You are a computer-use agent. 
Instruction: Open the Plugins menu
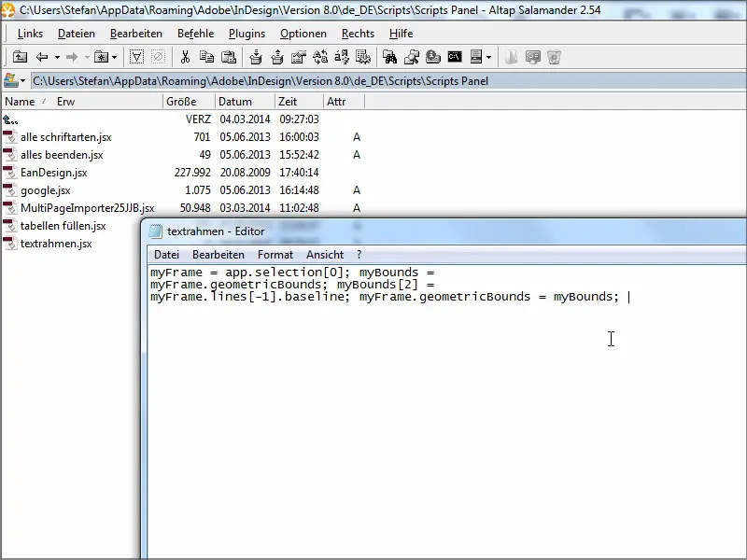tap(247, 34)
